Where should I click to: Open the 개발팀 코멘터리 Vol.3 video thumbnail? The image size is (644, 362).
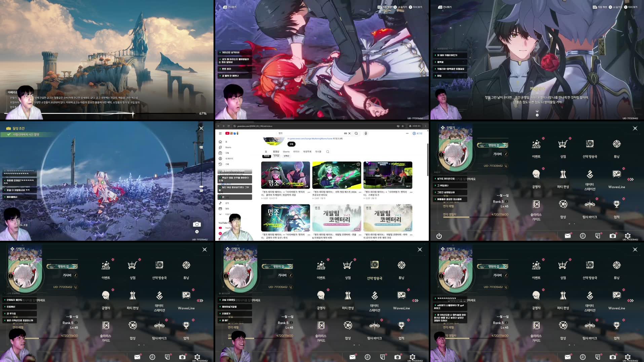tap(337, 218)
